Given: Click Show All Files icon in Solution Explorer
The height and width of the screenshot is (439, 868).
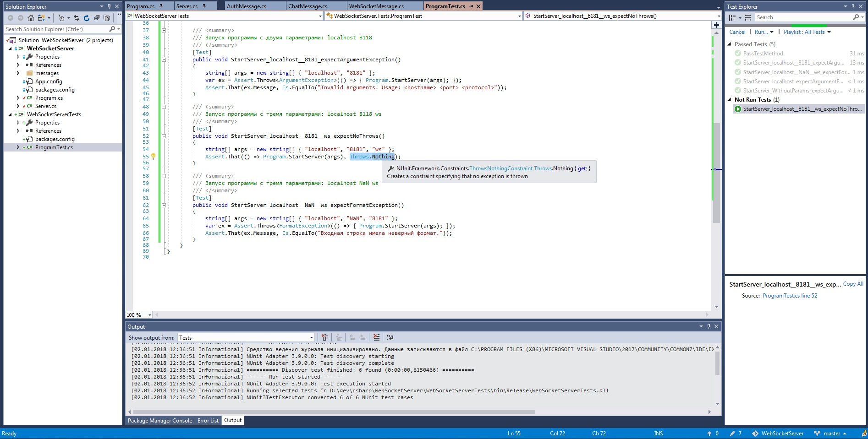Looking at the screenshot, I should (107, 18).
